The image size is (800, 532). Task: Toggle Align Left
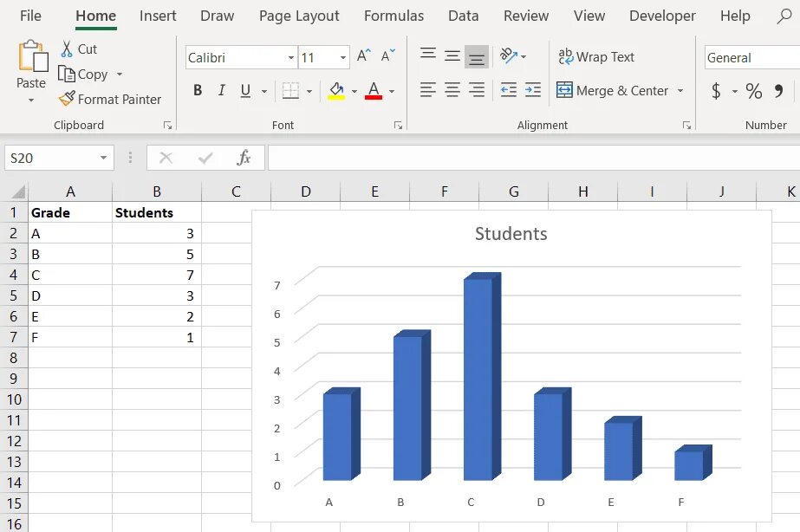tap(427, 90)
